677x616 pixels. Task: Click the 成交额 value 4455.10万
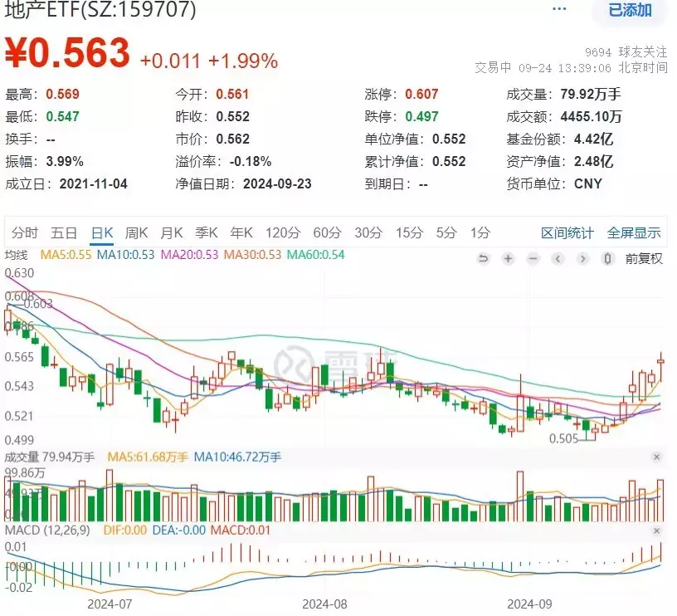591,116
